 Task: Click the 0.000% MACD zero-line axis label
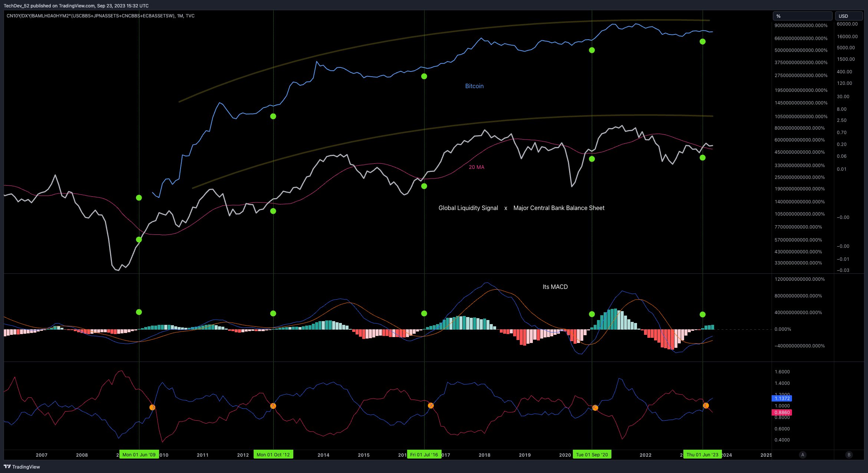click(783, 329)
